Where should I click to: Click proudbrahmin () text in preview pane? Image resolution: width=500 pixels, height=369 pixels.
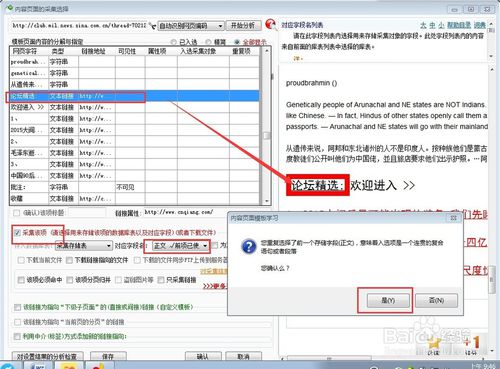coord(311,83)
